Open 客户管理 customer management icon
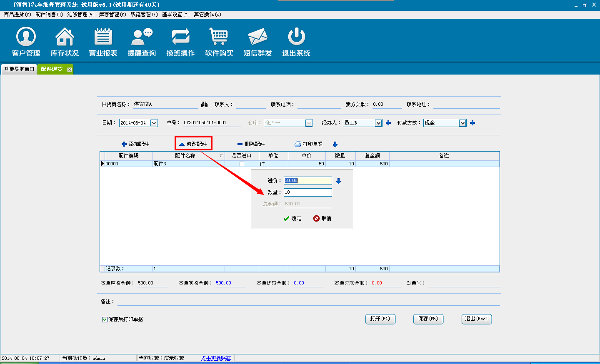The image size is (600, 364). click(x=26, y=37)
